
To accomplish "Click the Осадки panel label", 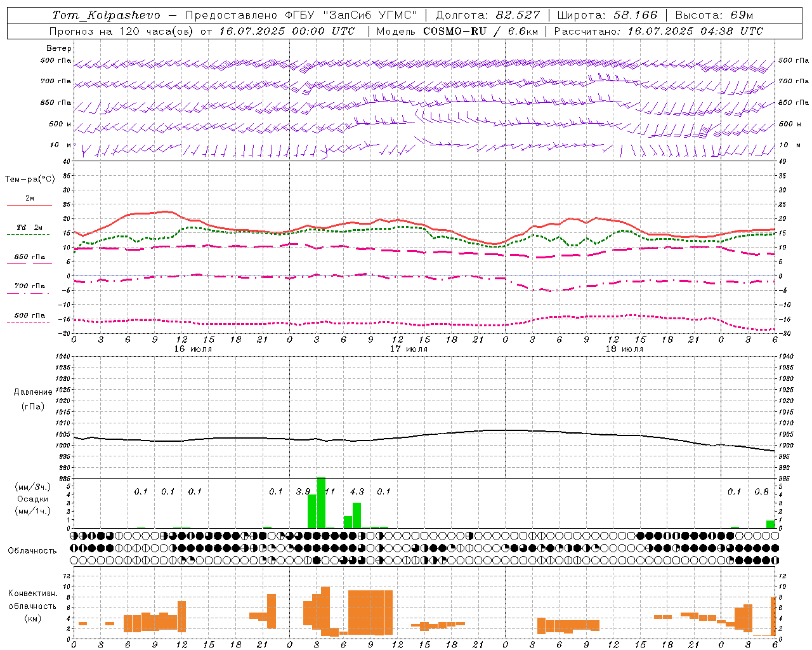I will coord(33,499).
